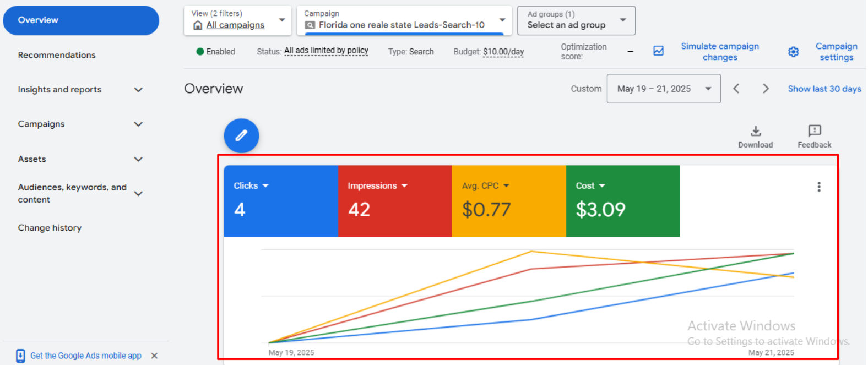Click the Simulate campaign changes link
This screenshot has height=371, width=868.
click(x=720, y=52)
